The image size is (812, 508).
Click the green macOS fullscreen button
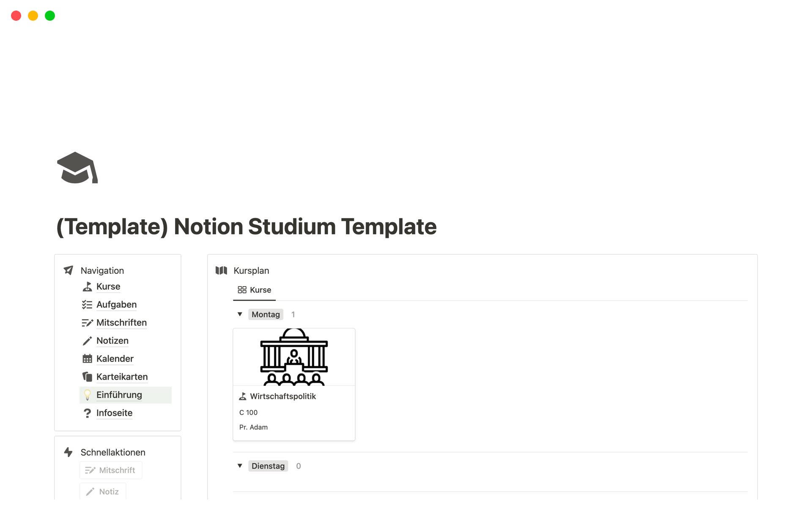[x=50, y=16]
